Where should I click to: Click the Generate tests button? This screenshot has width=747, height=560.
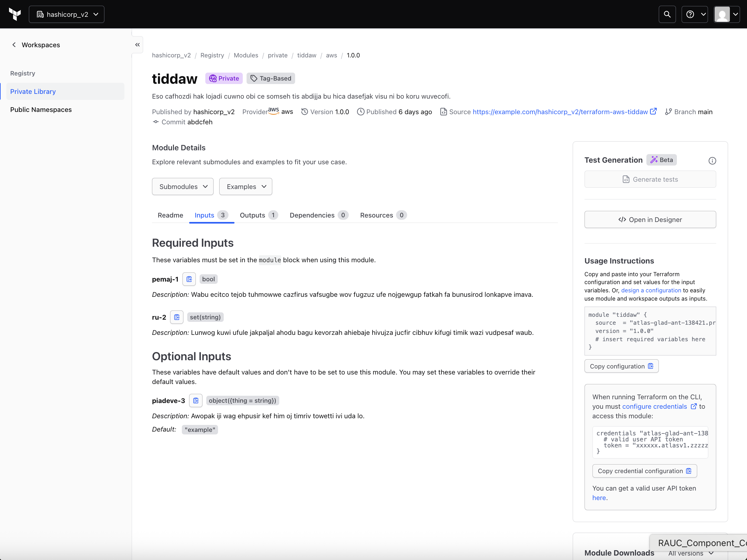click(x=650, y=179)
